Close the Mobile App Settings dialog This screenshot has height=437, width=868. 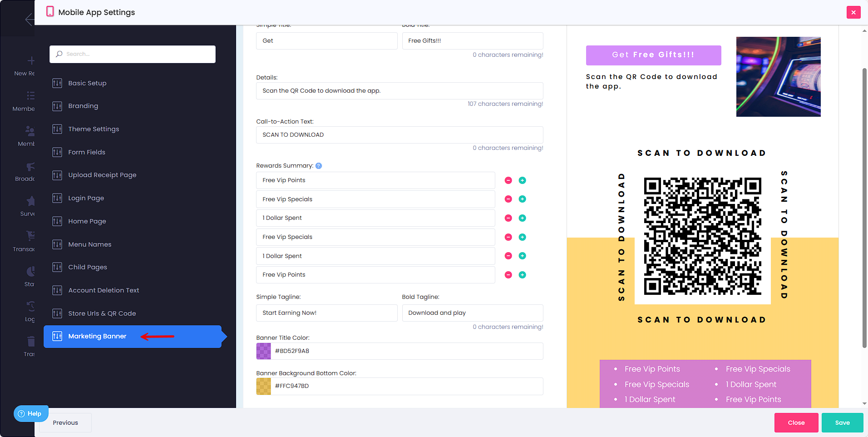click(x=853, y=12)
